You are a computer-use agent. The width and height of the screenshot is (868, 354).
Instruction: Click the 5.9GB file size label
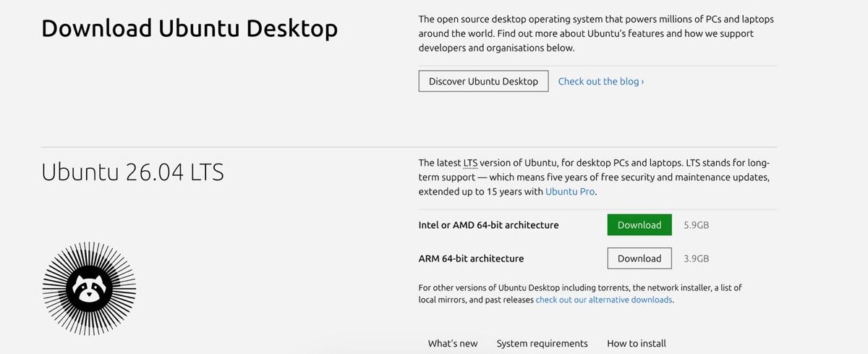click(696, 225)
